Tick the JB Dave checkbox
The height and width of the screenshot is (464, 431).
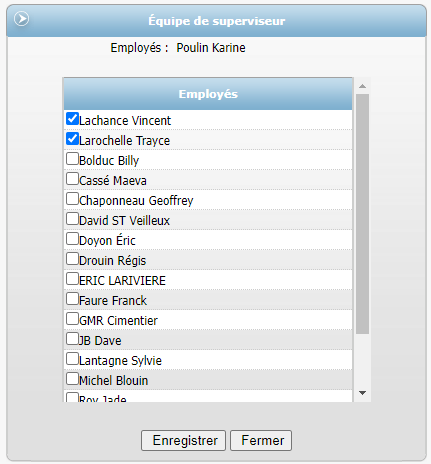[72, 339]
